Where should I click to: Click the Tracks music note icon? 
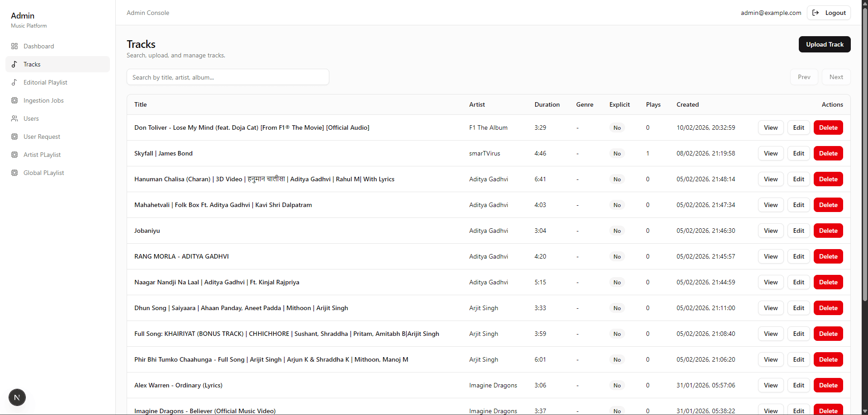point(14,64)
